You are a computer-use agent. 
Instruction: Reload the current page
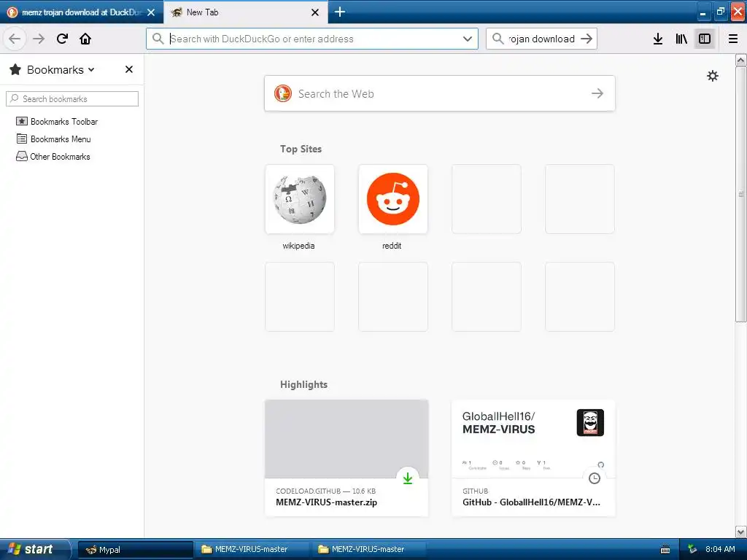tap(62, 39)
